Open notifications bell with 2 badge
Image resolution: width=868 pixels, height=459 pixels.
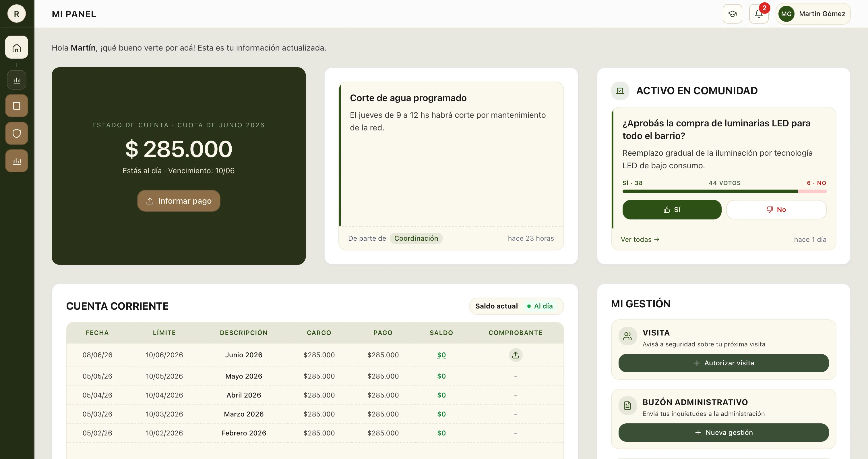pyautogui.click(x=758, y=14)
